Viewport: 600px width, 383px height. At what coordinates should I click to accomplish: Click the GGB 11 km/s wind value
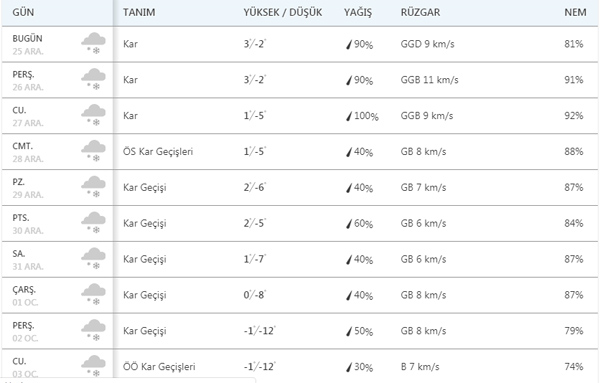click(429, 80)
